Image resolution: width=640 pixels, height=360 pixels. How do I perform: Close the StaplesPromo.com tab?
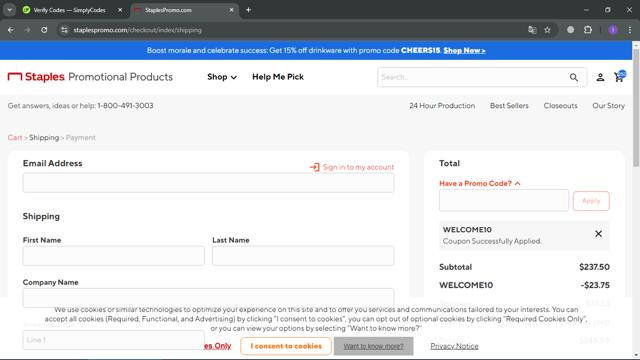[x=231, y=10]
